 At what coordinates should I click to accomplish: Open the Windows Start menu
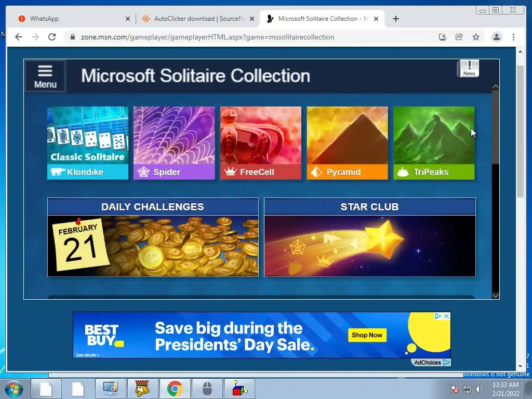click(14, 389)
